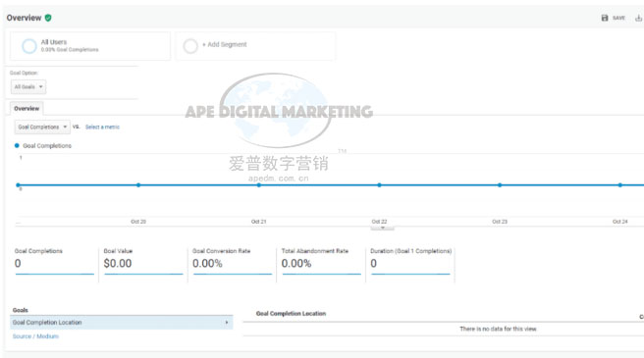Click the + Add Segment box
This screenshot has height=358, width=644.
[255, 46]
